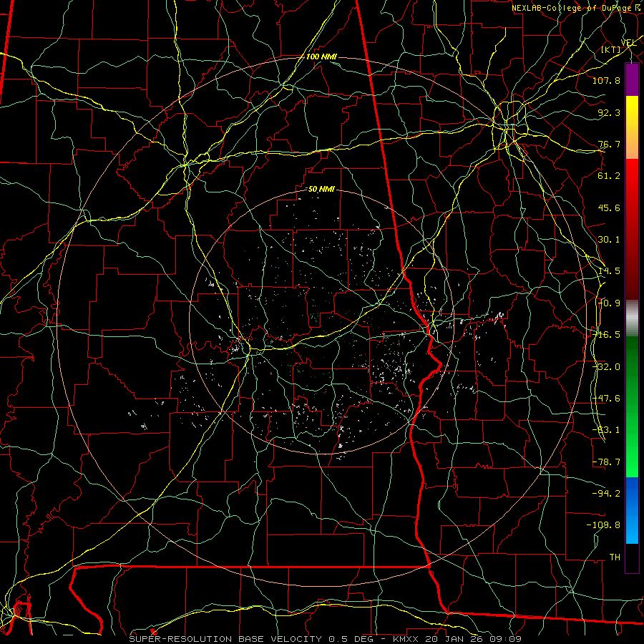Click the 50 NMI range ring label
Viewport: 644px width, 644px height.
(x=321, y=190)
